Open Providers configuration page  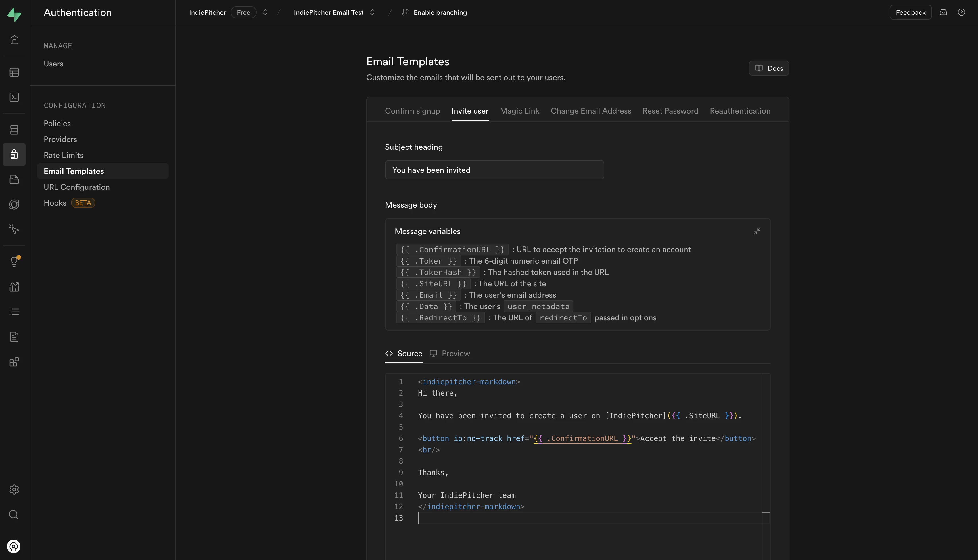[60, 139]
